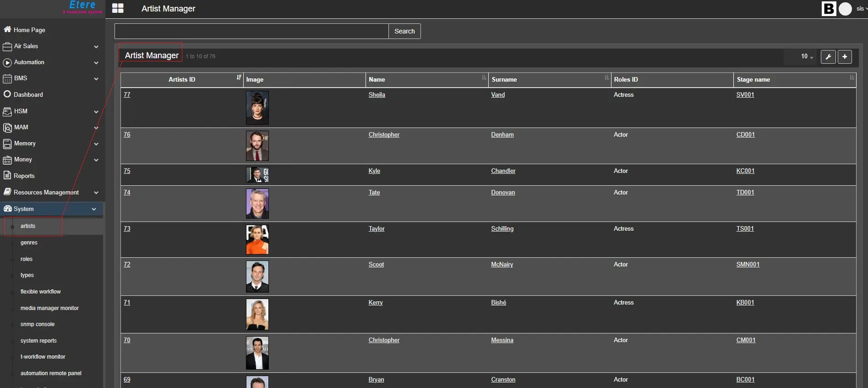The width and height of the screenshot is (868, 388).
Task: Click the Dashboard circle icon in sidebar
Action: coord(7,94)
